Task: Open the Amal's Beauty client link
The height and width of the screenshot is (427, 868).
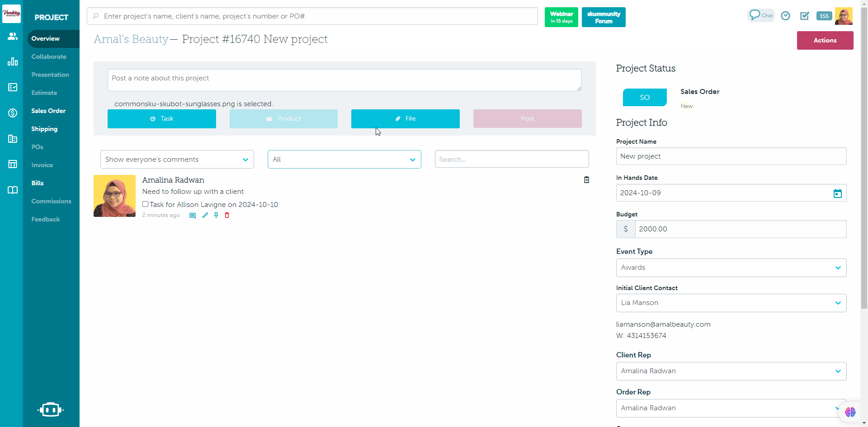Action: click(131, 39)
